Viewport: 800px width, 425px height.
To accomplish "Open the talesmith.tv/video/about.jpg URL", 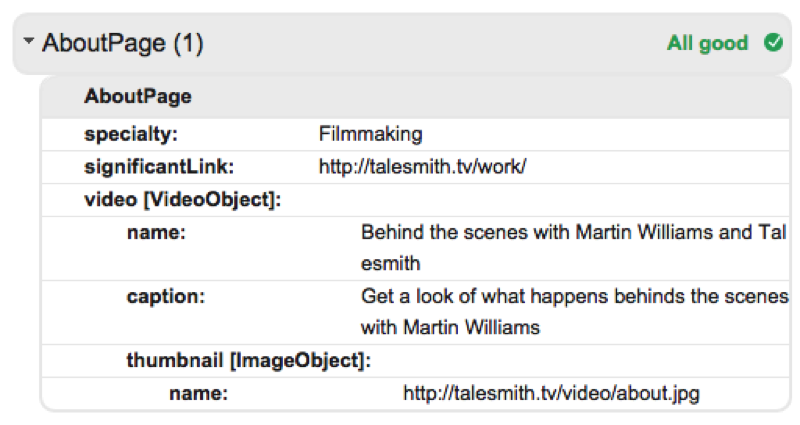I will pyautogui.click(x=551, y=393).
